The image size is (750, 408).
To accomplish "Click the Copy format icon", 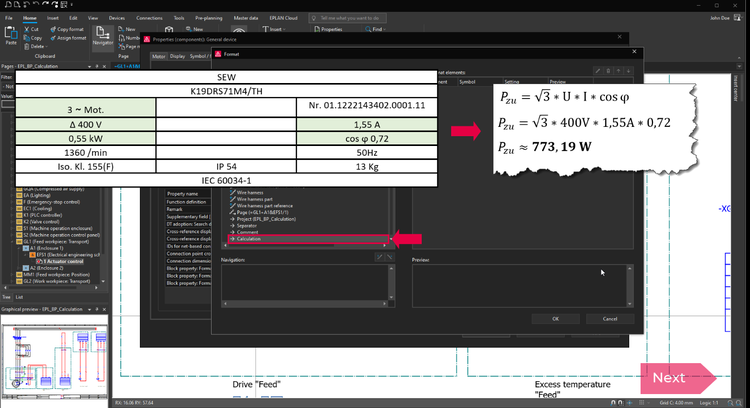I will pos(51,29).
